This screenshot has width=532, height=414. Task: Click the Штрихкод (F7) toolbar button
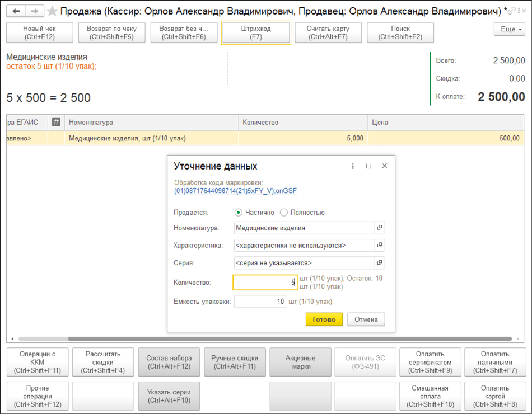[x=256, y=33]
